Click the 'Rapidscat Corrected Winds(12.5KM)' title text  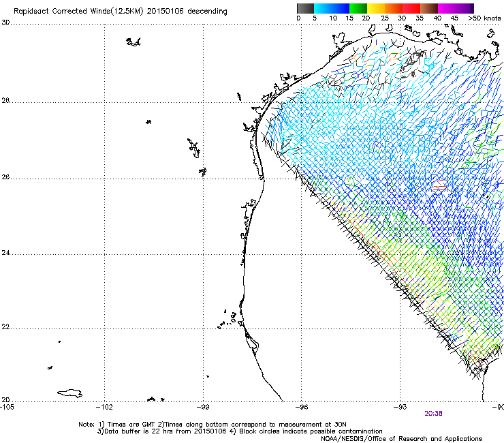coord(78,12)
